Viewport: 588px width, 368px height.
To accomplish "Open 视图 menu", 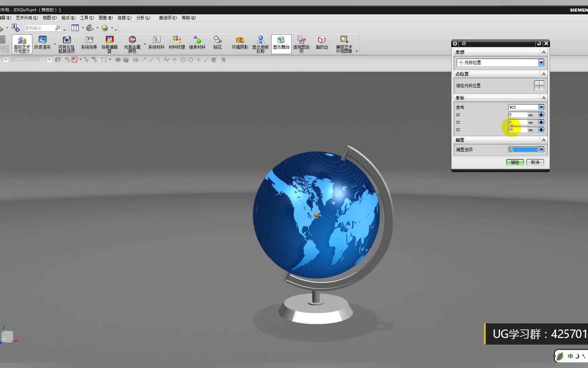I will click(x=49, y=18).
